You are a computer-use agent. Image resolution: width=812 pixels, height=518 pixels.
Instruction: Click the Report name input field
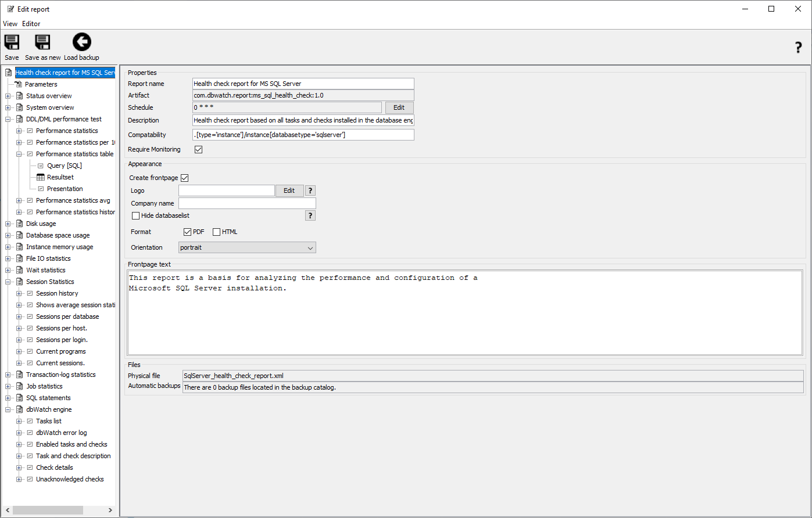pos(303,84)
